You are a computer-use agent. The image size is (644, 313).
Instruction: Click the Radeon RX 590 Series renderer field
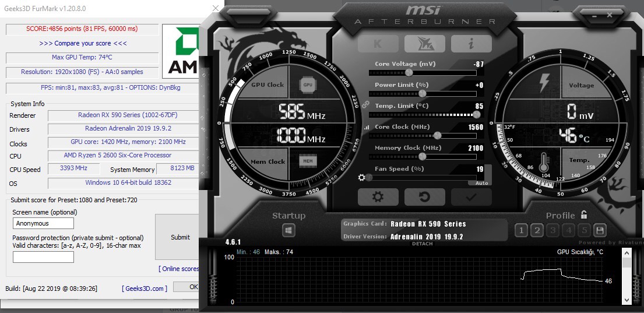point(124,115)
